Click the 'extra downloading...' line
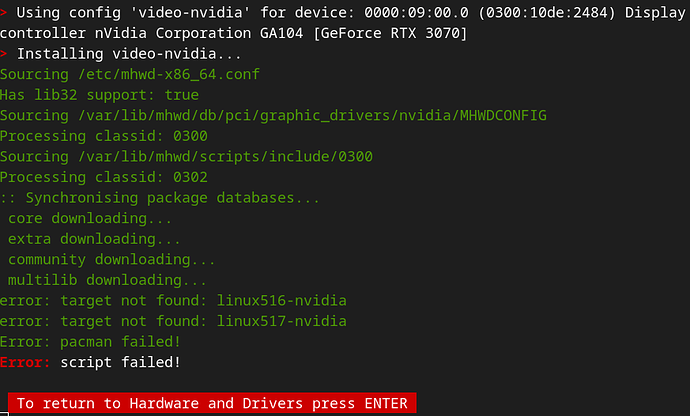Viewport: 690px width, 416px height. 94,239
